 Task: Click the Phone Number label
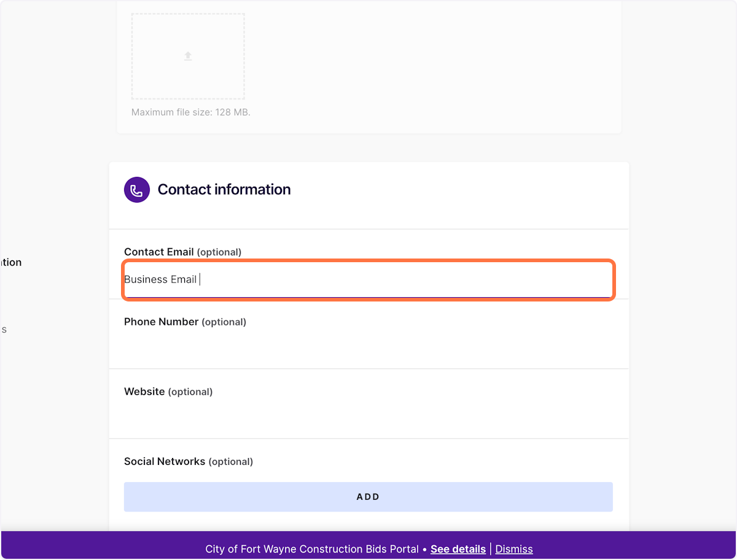pos(162,322)
